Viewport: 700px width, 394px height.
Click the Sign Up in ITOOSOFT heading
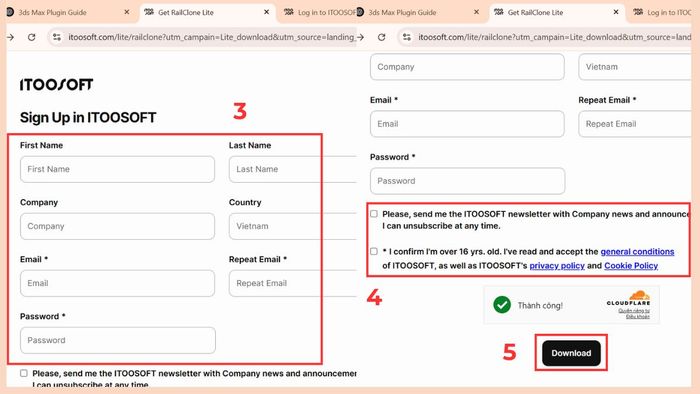pyautogui.click(x=88, y=117)
